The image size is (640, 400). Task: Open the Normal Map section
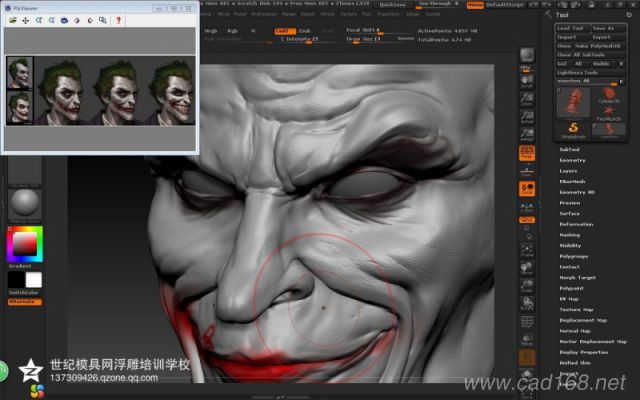tap(575, 331)
